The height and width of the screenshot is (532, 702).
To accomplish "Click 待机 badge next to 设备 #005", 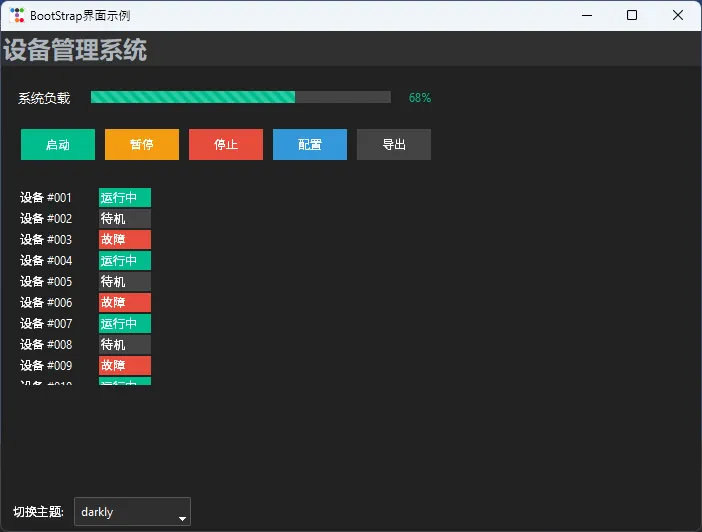I will pyautogui.click(x=124, y=282).
